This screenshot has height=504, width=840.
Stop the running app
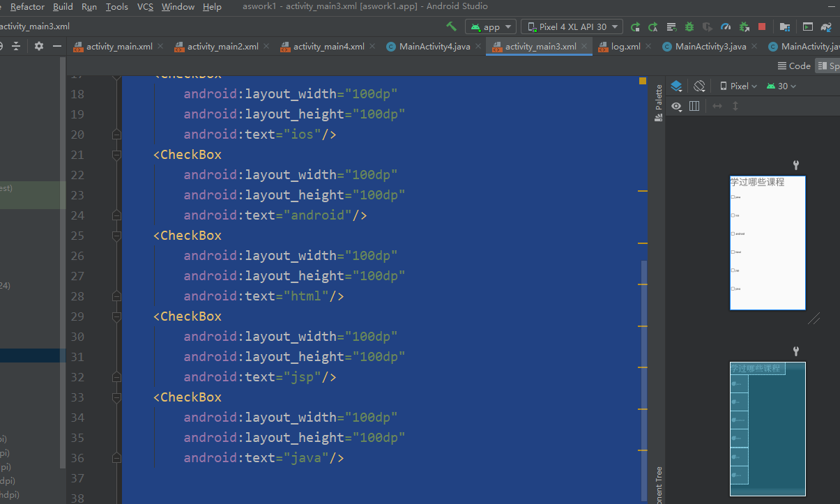tap(762, 26)
